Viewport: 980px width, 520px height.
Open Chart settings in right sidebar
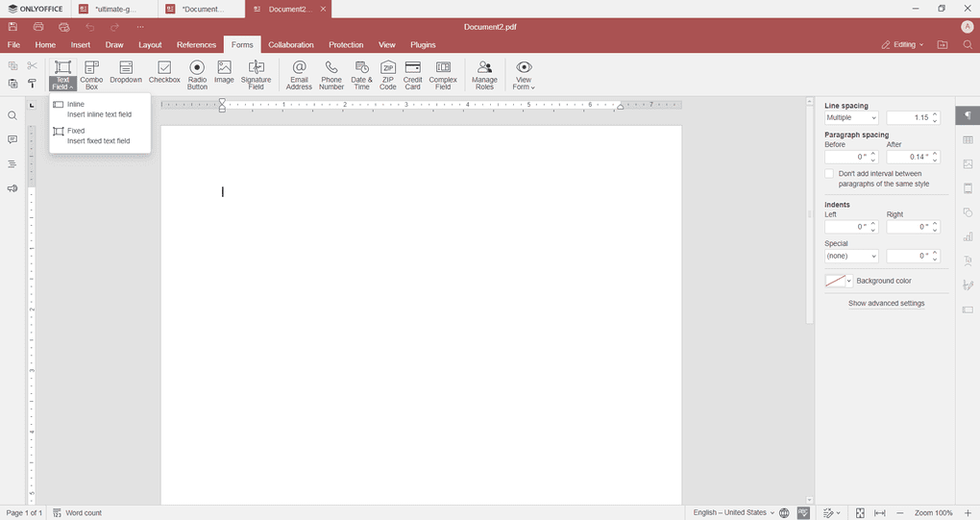[968, 236]
